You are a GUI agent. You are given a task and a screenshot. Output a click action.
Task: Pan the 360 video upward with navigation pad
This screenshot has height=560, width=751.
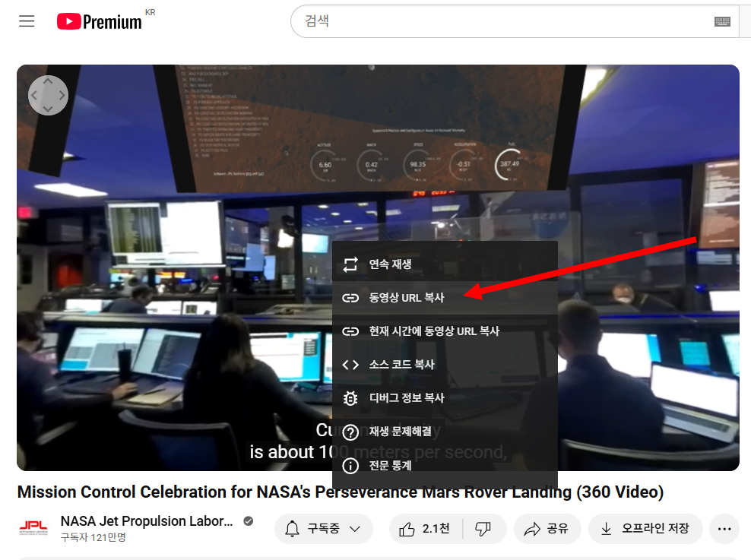[48, 82]
